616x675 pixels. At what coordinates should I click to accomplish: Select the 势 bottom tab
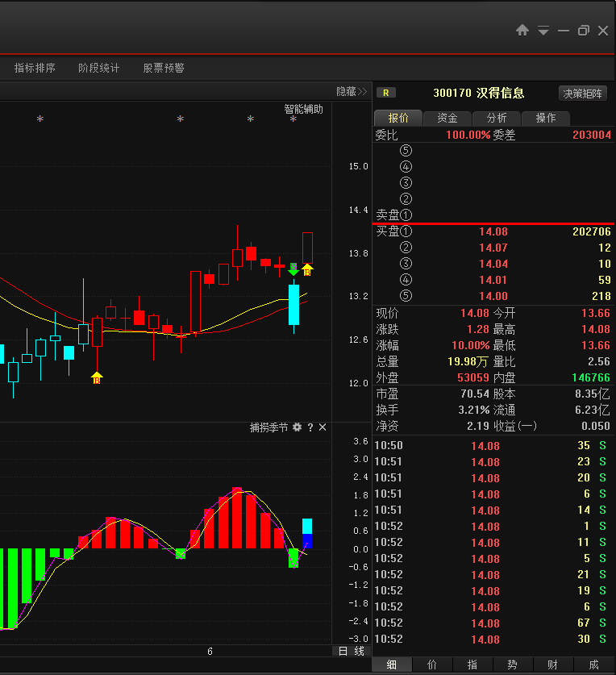coord(512,665)
